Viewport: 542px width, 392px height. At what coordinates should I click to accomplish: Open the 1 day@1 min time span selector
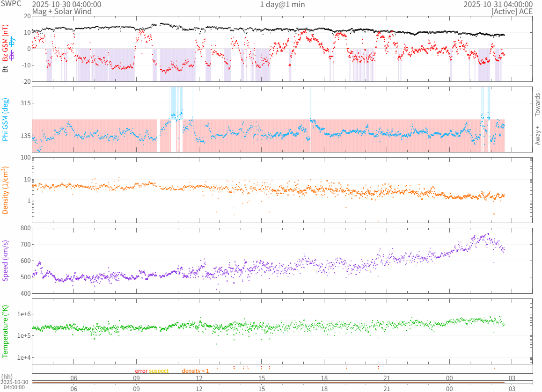[x=282, y=5]
